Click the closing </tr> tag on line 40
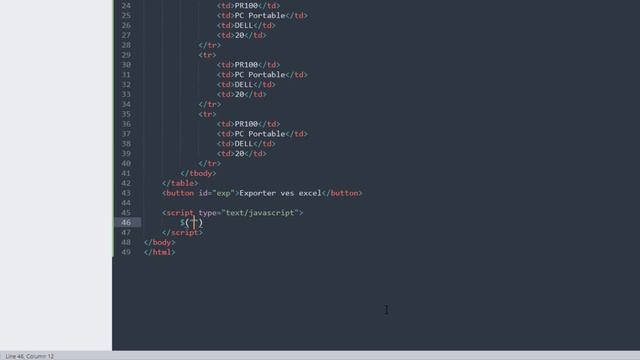 point(210,163)
